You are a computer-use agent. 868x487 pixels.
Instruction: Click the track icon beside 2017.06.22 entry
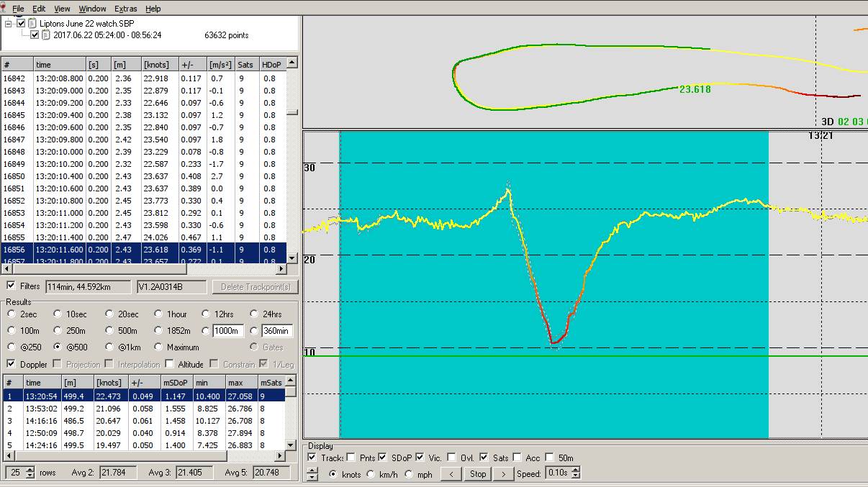pyautogui.click(x=45, y=35)
